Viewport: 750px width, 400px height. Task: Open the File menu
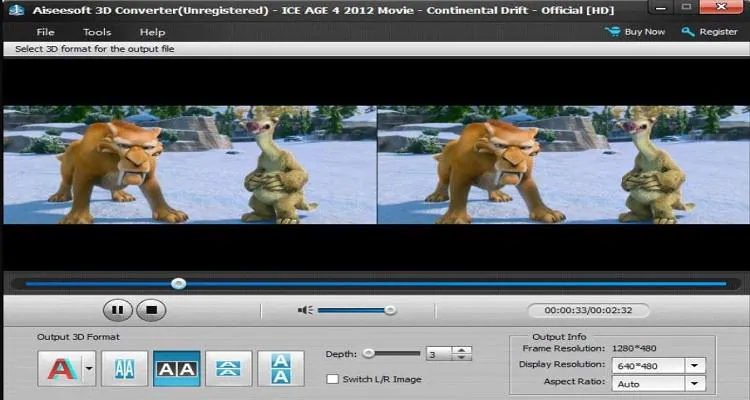[x=45, y=32]
